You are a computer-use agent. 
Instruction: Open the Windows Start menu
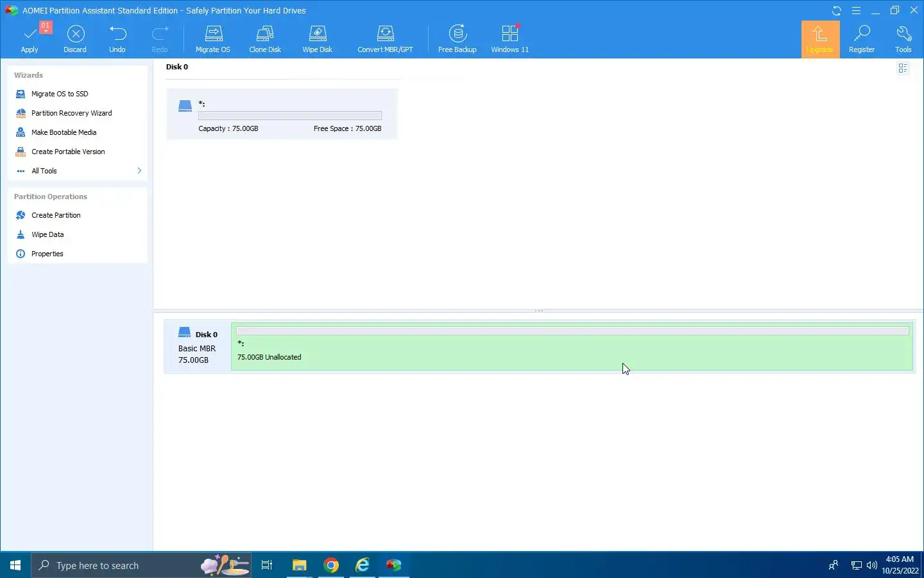15,565
